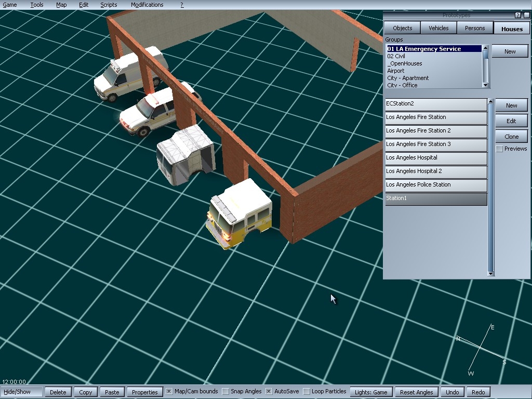Switch to the Vehicles tab
This screenshot has width=532, height=399.
click(x=438, y=28)
